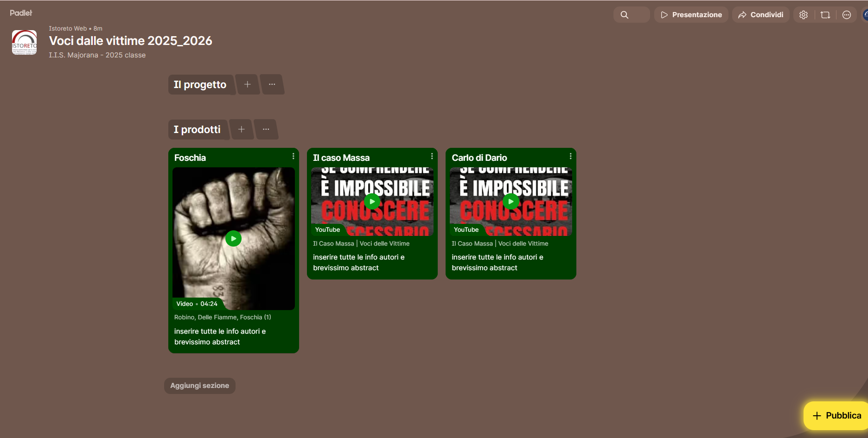Screen dimensions: 868x438
Task: Play the Il caso Massa YouTube video
Action: (x=372, y=202)
